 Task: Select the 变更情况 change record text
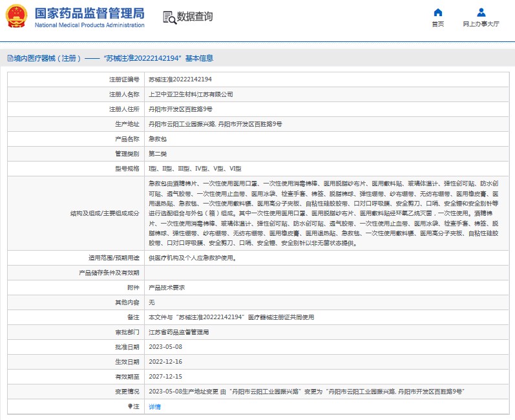click(306, 392)
